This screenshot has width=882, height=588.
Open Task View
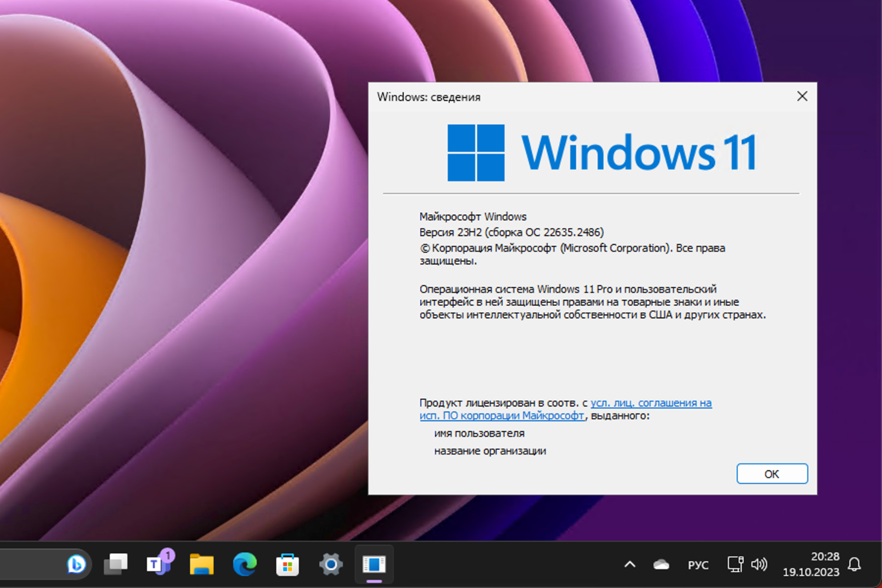(x=115, y=563)
